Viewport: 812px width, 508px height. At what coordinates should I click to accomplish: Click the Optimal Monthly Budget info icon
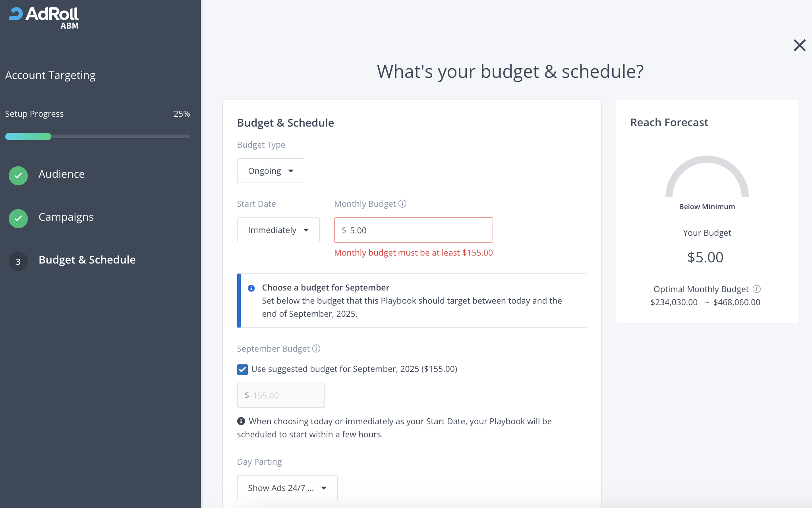click(x=757, y=289)
